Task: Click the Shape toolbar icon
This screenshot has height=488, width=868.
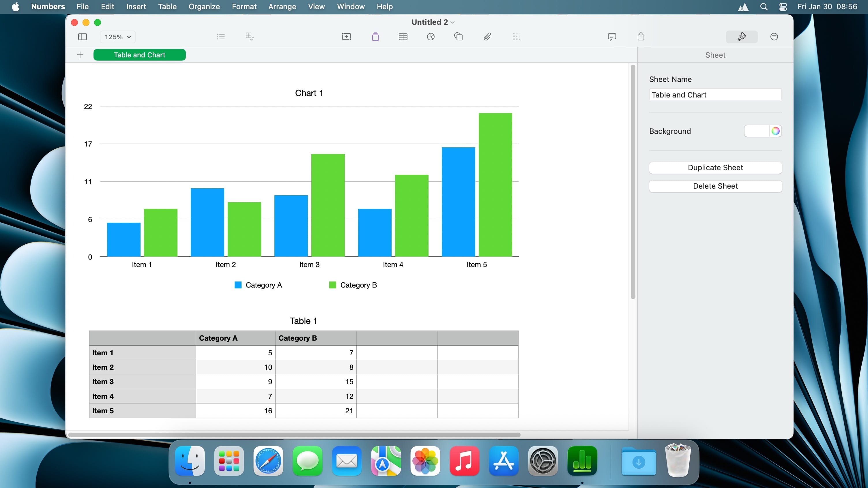Action: pyautogui.click(x=458, y=37)
